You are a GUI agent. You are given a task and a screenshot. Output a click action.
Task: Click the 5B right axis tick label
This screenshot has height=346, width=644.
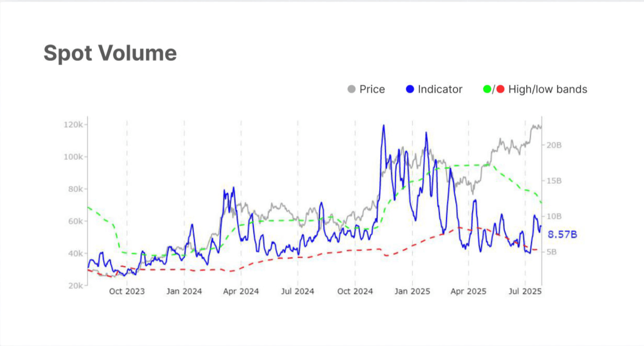pos(552,252)
